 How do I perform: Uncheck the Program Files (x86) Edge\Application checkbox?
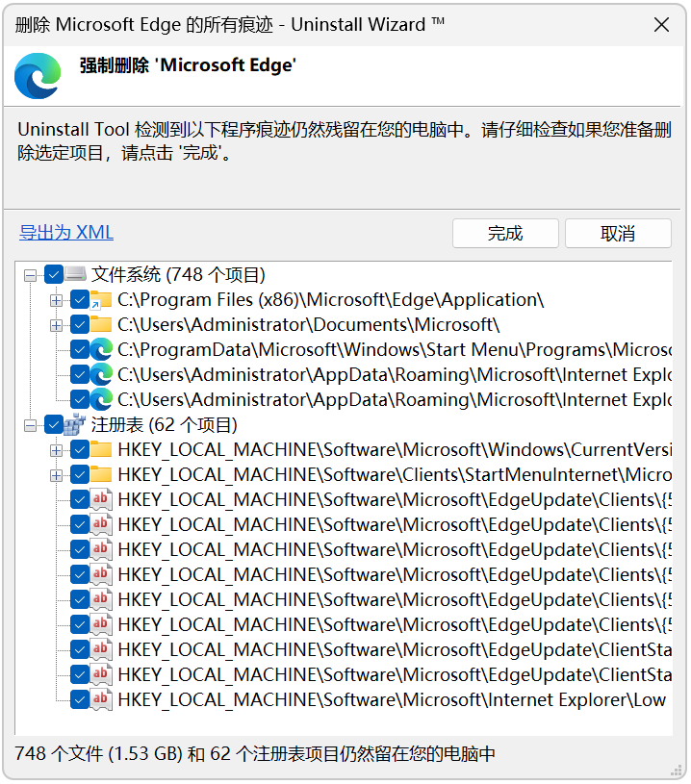(x=80, y=299)
